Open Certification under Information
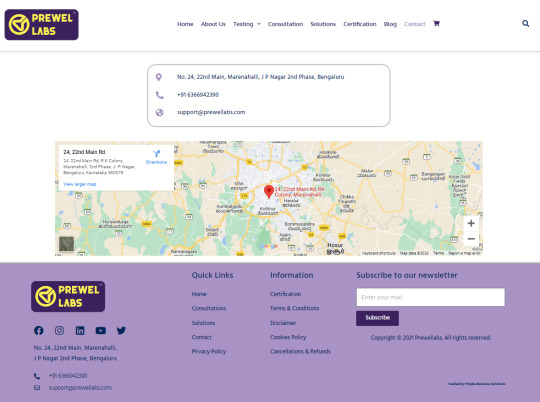 [x=285, y=294]
